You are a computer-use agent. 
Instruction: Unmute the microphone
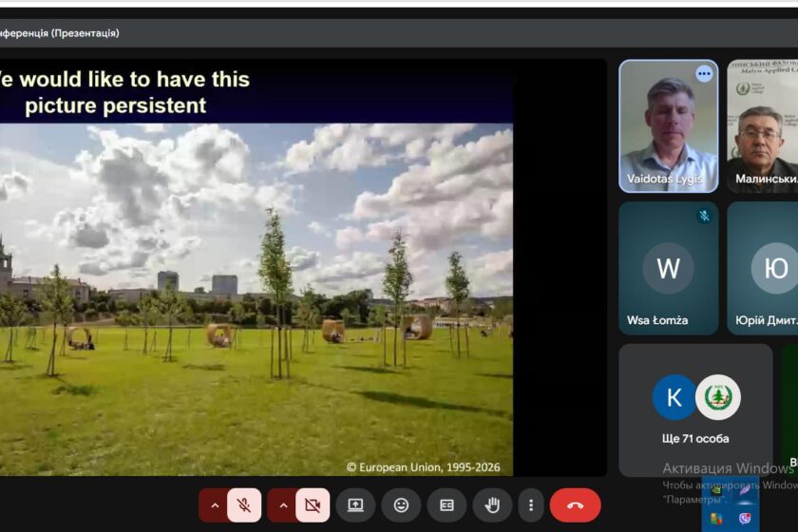[x=244, y=505]
